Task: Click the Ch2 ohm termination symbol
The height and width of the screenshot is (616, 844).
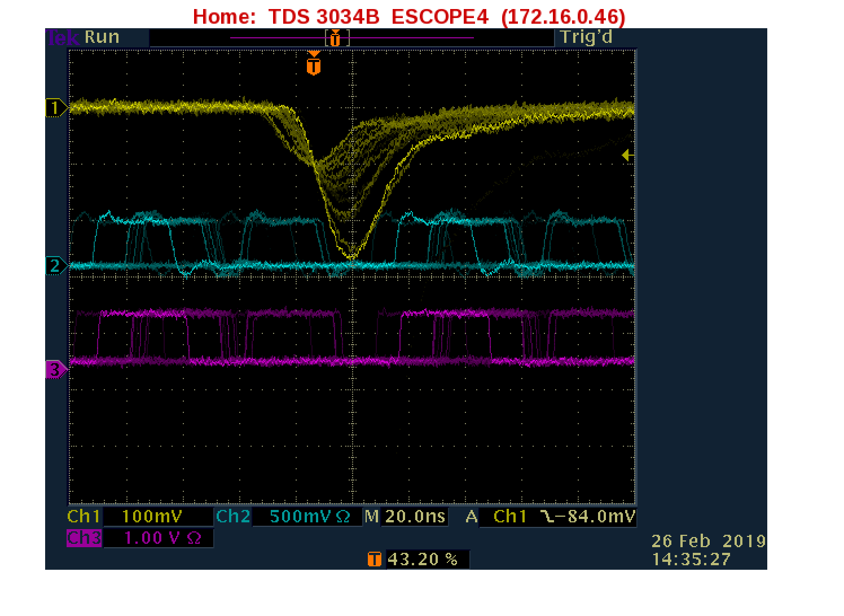Action: click(343, 517)
